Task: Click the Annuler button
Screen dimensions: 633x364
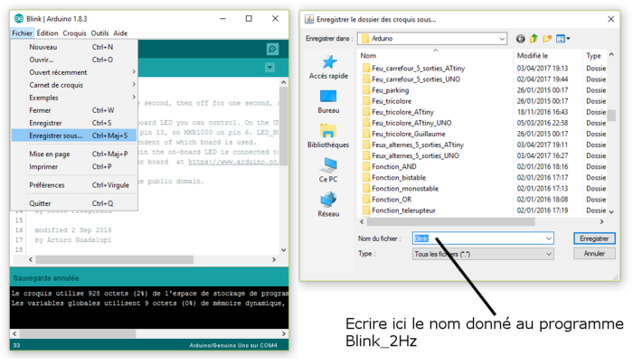Action: [x=594, y=254]
